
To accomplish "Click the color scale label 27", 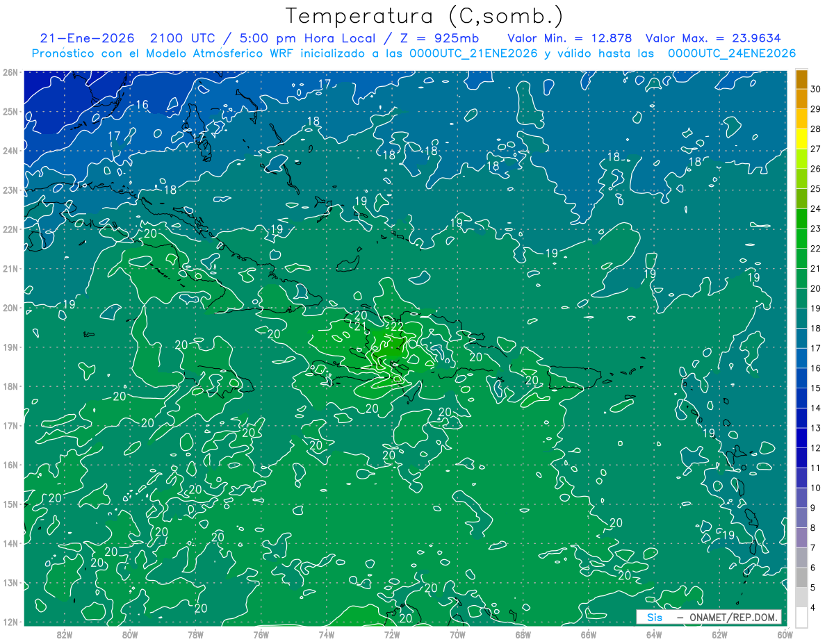I will point(817,149).
